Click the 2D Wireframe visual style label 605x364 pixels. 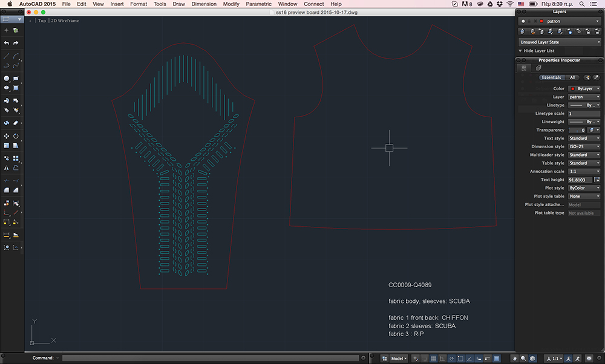point(65,21)
